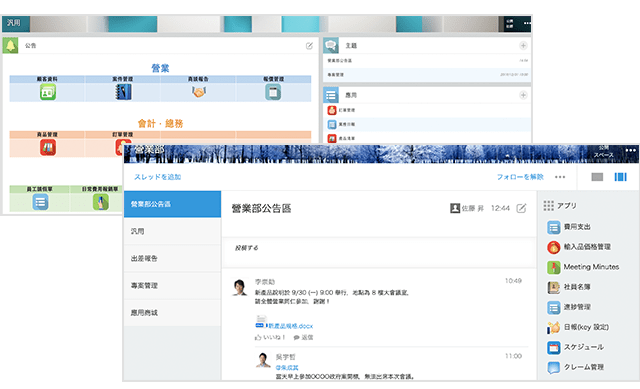
Task: Select 專案管理 thread in sidebar
Action: click(172, 285)
